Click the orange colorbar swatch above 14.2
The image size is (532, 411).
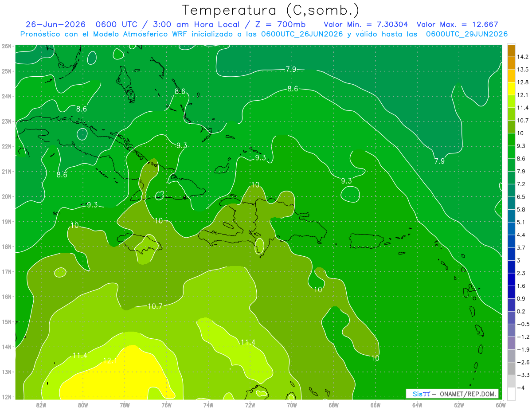[x=511, y=51]
